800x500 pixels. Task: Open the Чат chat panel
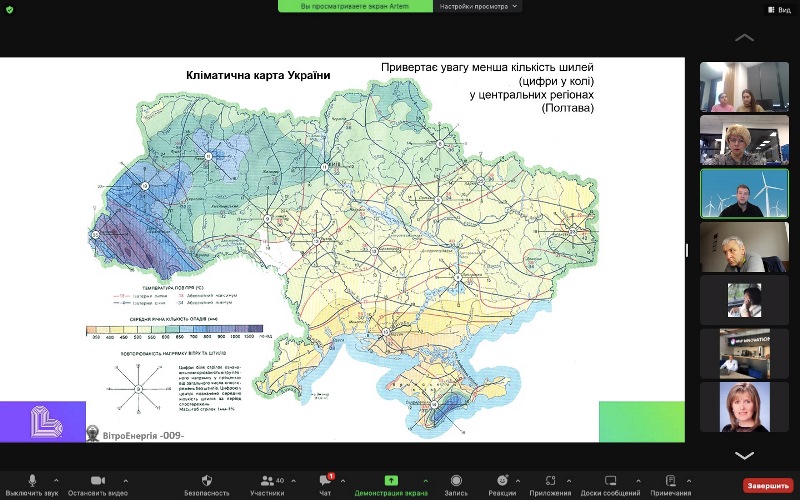325,481
